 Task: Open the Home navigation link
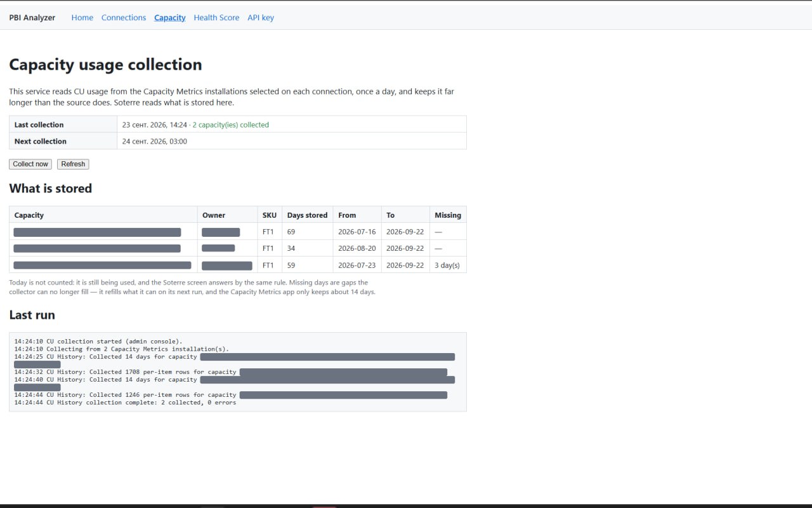click(82, 18)
